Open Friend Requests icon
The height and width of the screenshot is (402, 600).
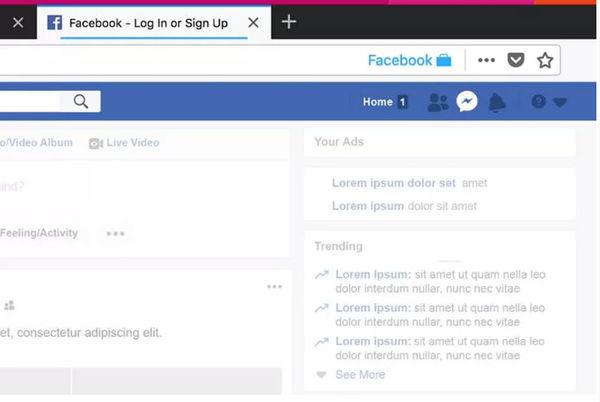pos(437,102)
